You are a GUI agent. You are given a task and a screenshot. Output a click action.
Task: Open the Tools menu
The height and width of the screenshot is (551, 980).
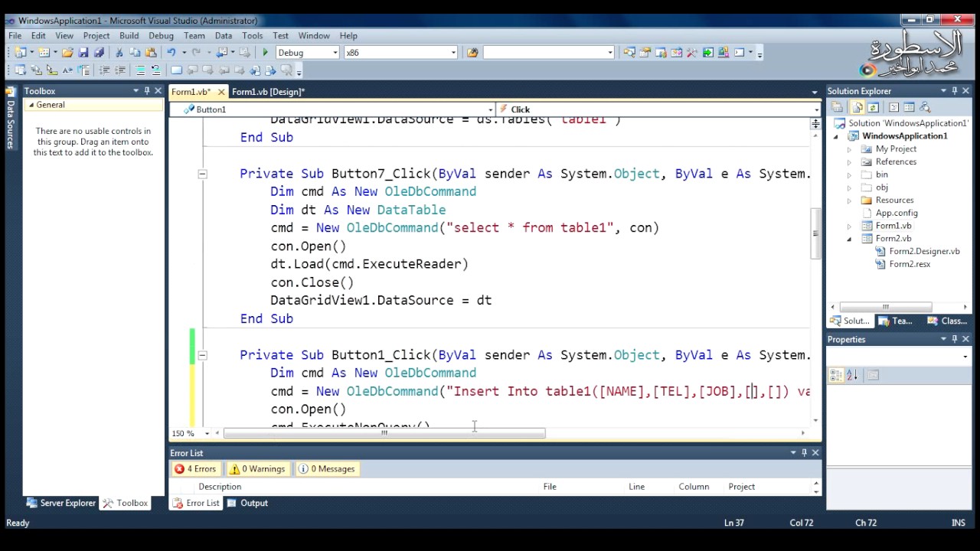coord(253,36)
